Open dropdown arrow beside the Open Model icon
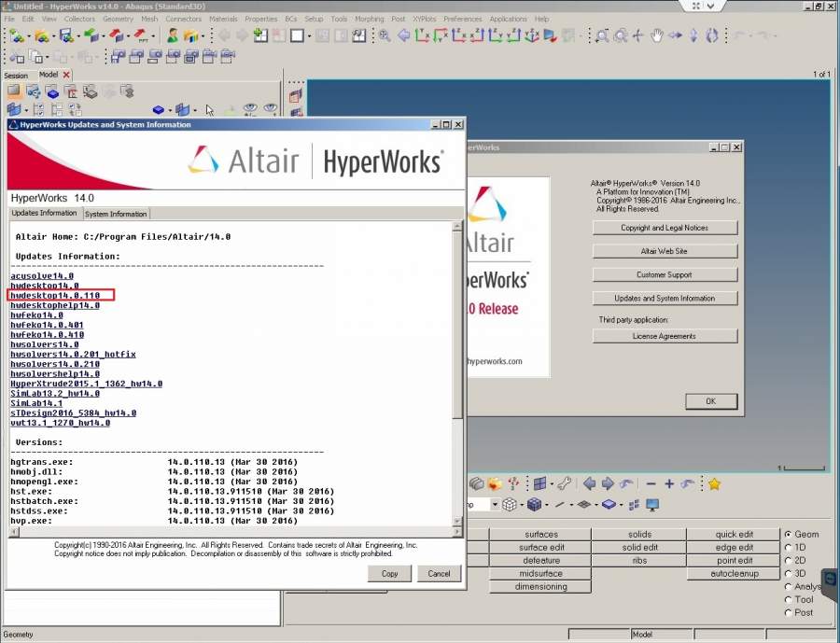Image resolution: width=840 pixels, height=643 pixels. [53, 36]
